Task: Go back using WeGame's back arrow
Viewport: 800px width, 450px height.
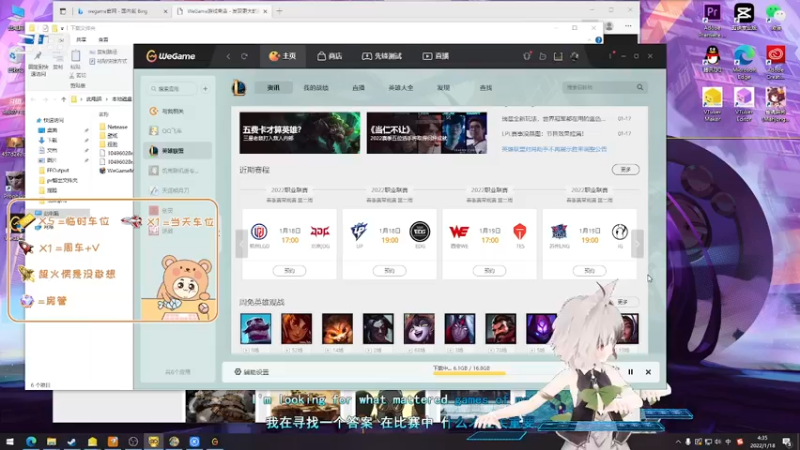Action: 229,56
